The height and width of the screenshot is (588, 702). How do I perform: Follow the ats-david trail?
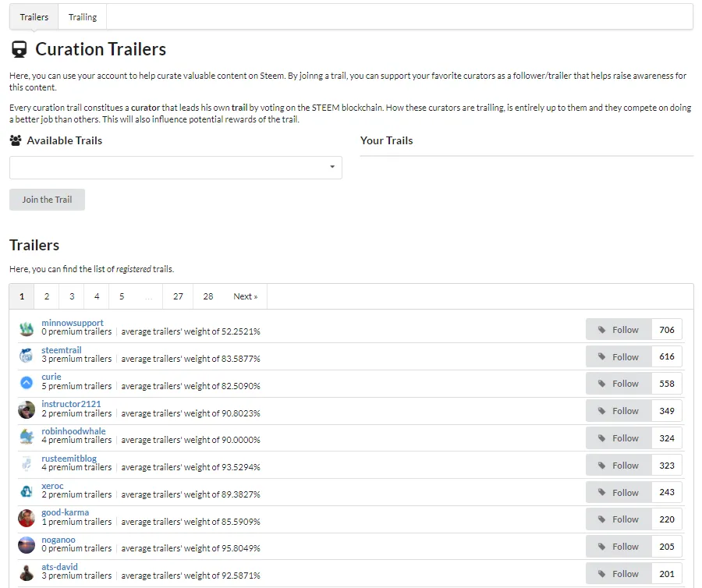pos(619,574)
